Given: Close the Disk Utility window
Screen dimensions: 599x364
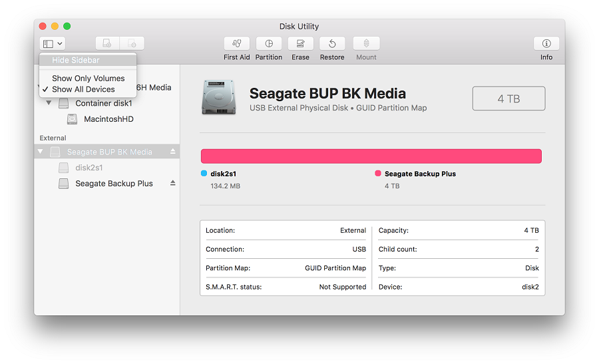Looking at the screenshot, I should pyautogui.click(x=43, y=26).
